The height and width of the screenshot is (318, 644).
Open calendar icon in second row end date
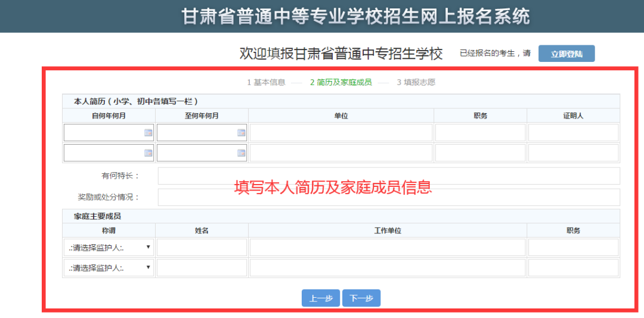point(241,153)
